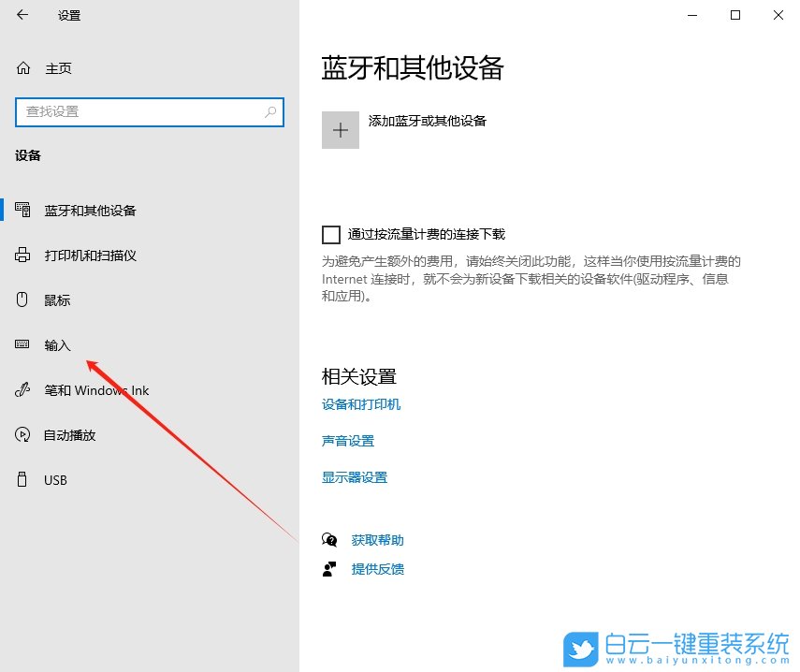Open Pen and Windows Ink via its pen icon

tap(21, 389)
